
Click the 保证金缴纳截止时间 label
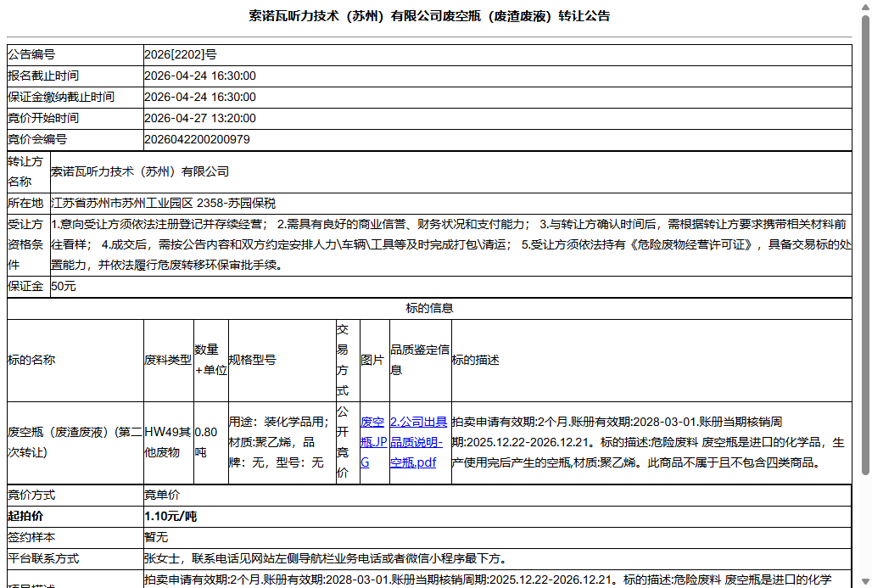pyautogui.click(x=61, y=97)
